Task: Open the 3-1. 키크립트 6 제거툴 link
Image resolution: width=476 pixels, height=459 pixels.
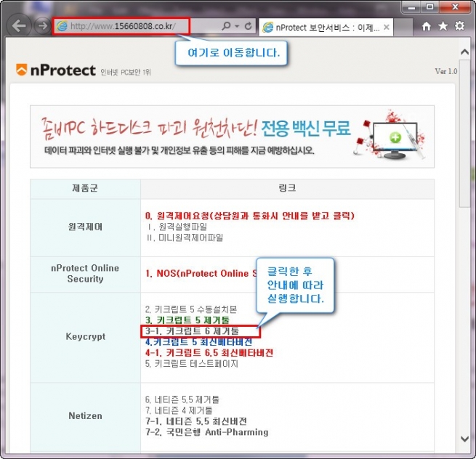Action: [197, 331]
